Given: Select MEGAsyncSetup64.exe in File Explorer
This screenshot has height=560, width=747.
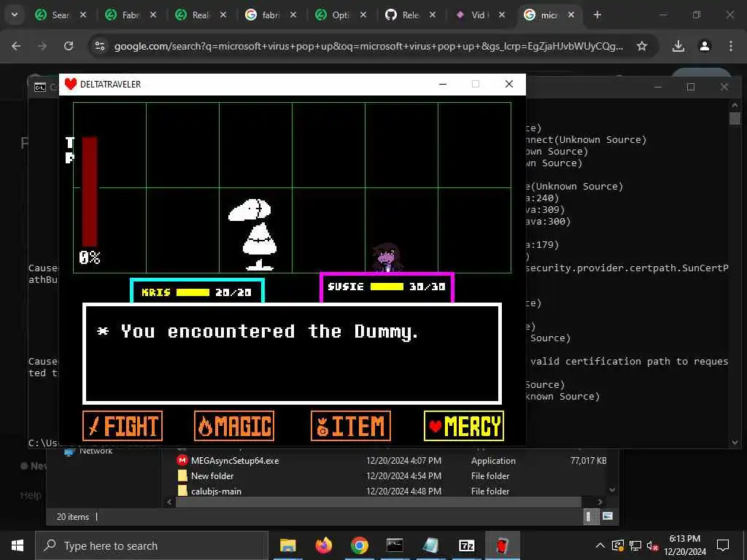Looking at the screenshot, I should (235, 461).
